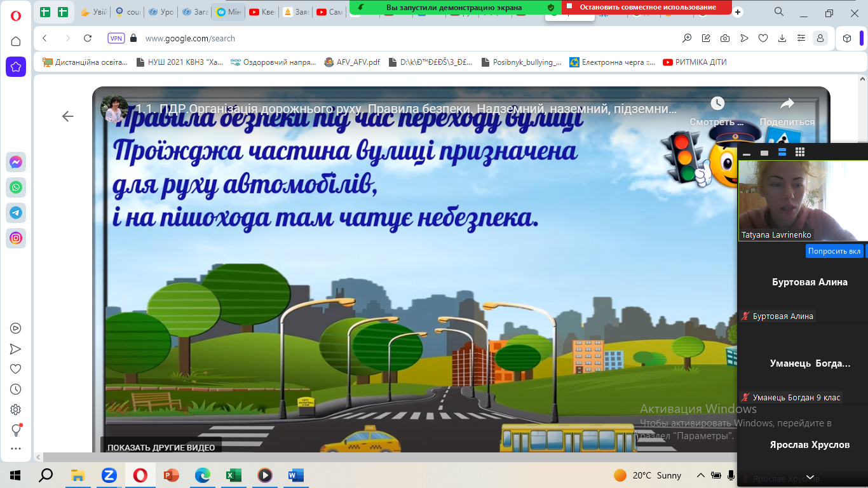The height and width of the screenshot is (488, 868).
Task: Open 'AFV_AFV.pdf' bookmark
Action: 352,62
